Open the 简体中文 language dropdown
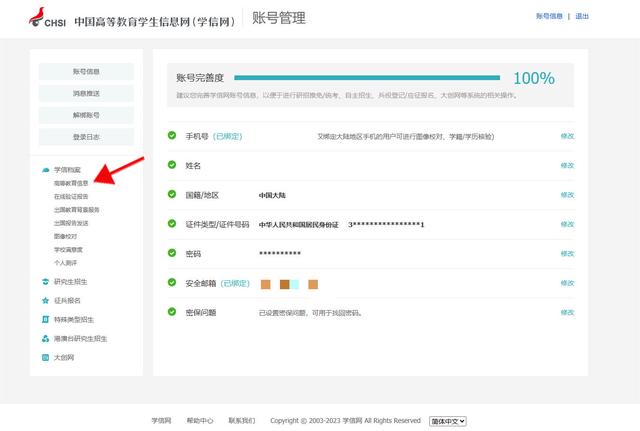Viewport: 640px width, 431px height. tap(448, 421)
